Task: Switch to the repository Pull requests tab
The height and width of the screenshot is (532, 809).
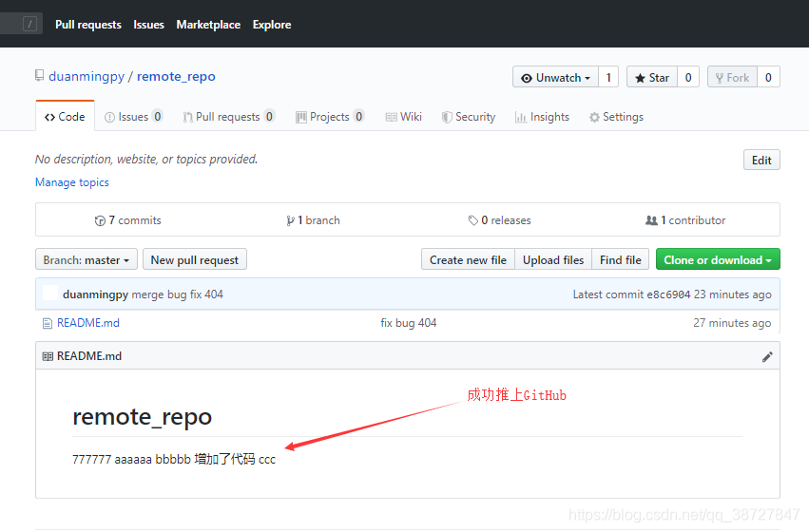Action: point(228,117)
